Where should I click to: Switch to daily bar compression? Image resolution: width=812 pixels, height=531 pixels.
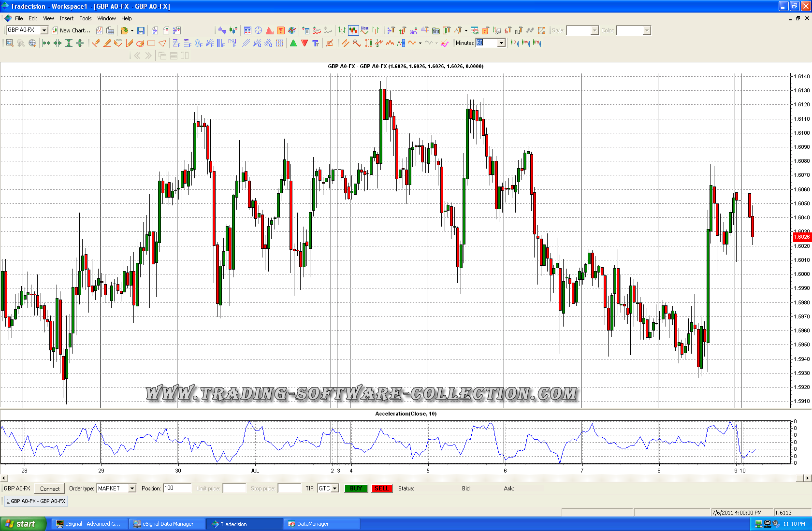tap(515, 43)
